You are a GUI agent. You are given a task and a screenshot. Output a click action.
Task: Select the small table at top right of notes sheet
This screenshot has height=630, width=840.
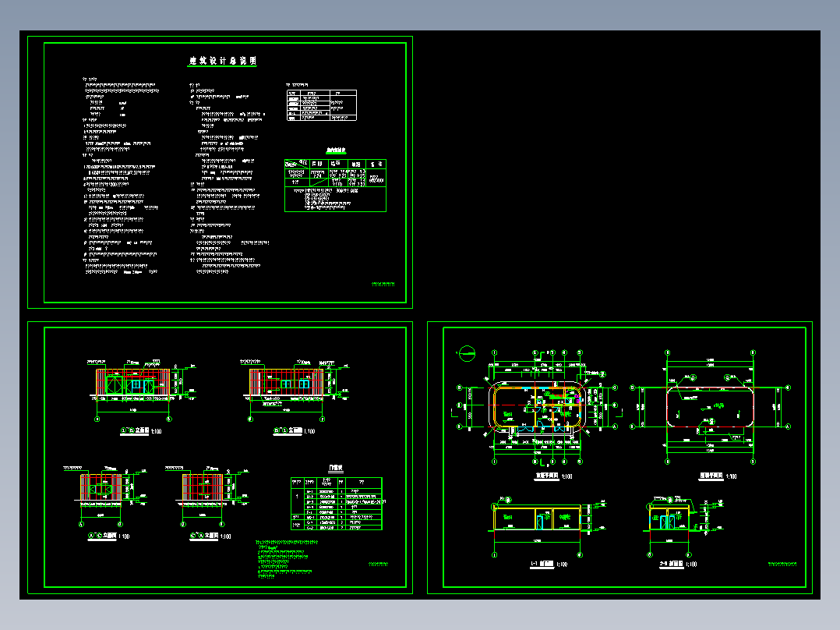(x=322, y=105)
